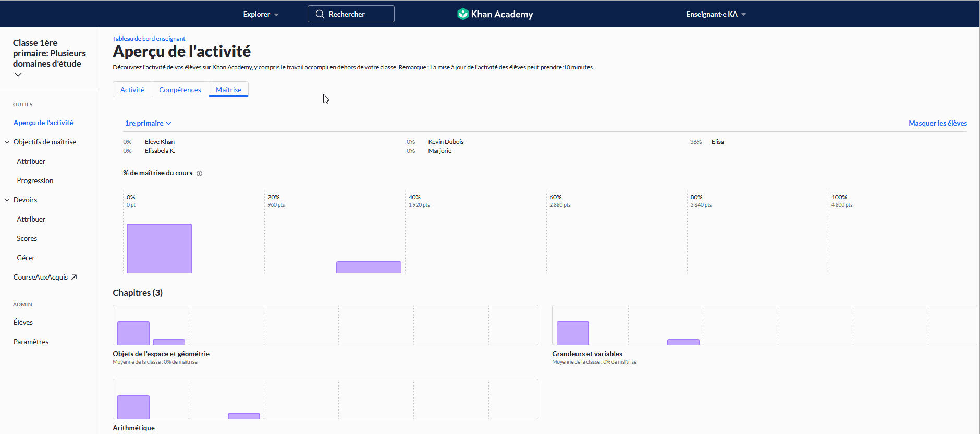Click the 100% 4 800 pts axis label
This screenshot has height=434, width=980.
click(842, 201)
